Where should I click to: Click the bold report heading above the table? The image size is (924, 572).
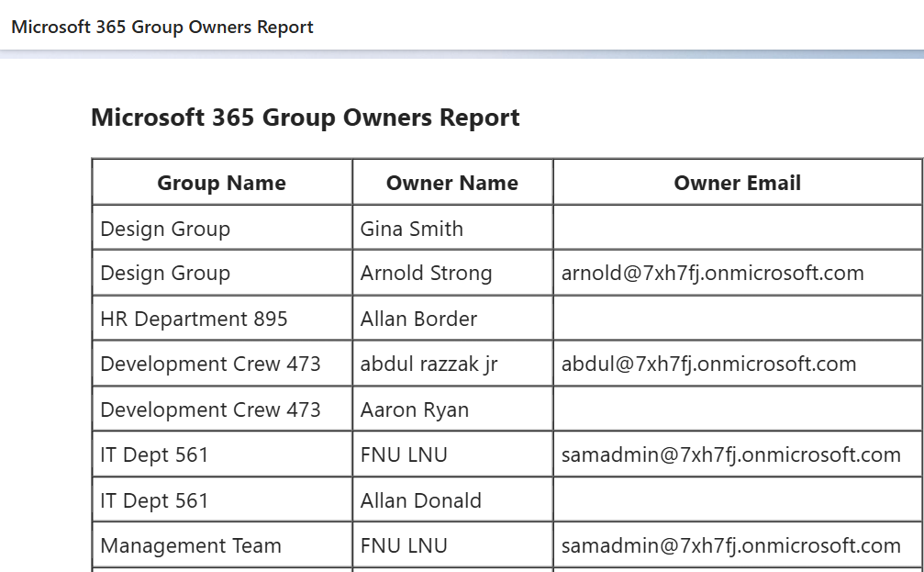click(306, 118)
